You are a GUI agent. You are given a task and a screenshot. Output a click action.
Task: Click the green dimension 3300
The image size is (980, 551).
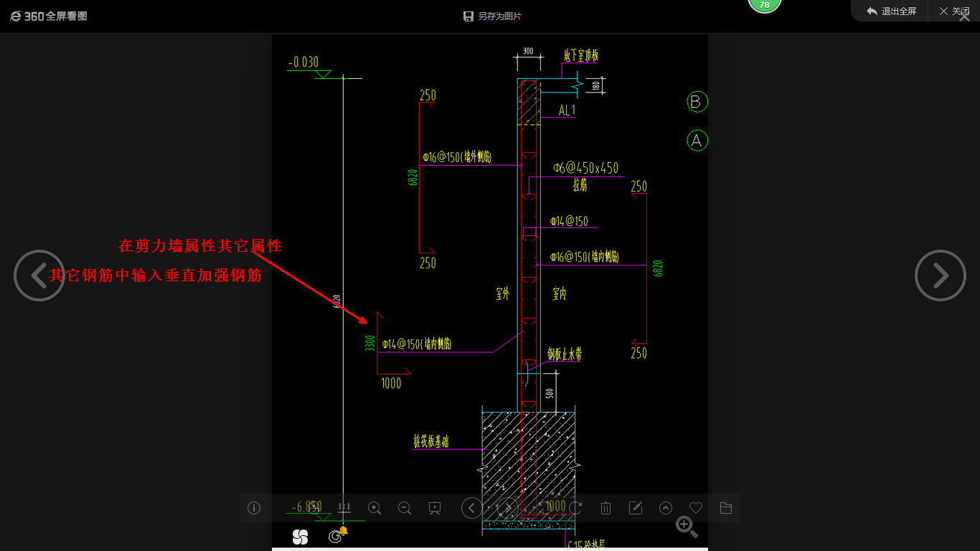pos(369,343)
